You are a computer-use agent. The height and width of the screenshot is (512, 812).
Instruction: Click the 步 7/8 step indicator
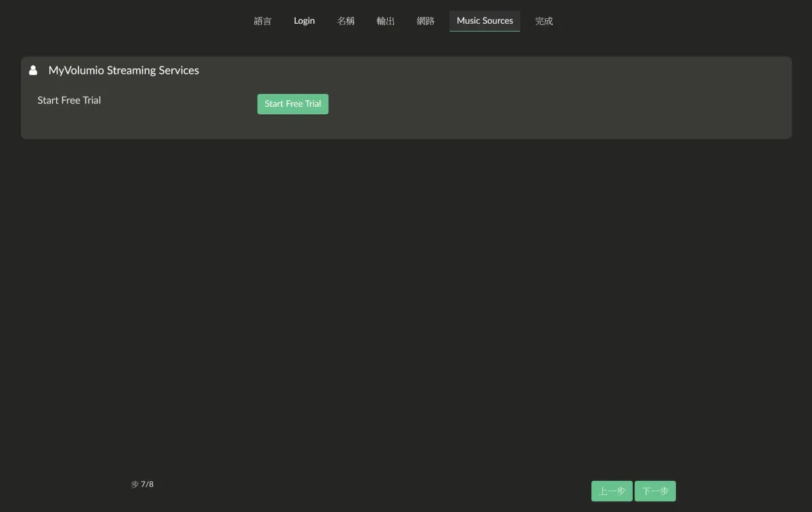point(142,484)
